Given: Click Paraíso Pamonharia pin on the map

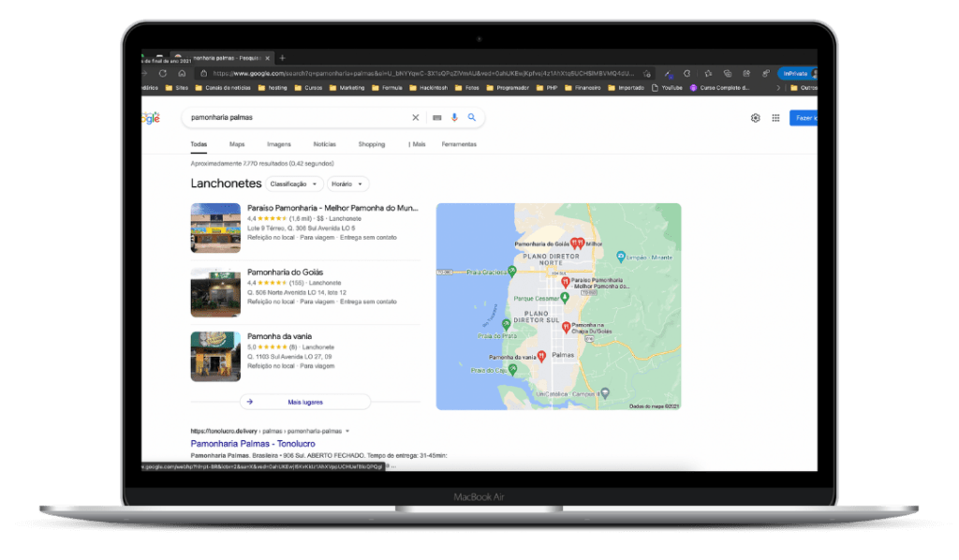Looking at the screenshot, I should coord(566,283).
